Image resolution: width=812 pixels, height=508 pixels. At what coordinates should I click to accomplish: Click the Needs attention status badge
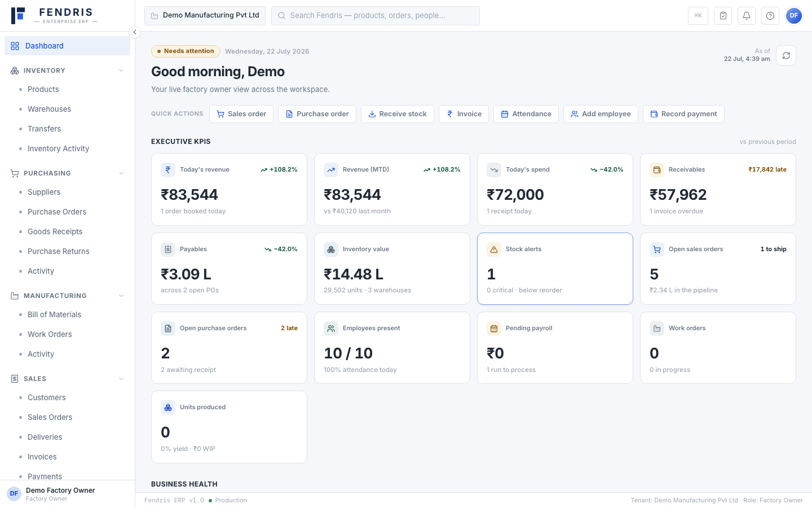point(186,51)
